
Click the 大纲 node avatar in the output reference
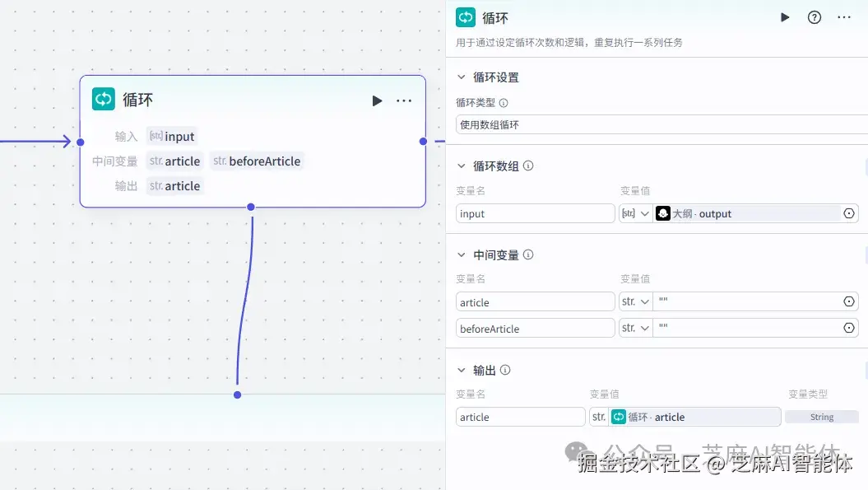tap(663, 213)
